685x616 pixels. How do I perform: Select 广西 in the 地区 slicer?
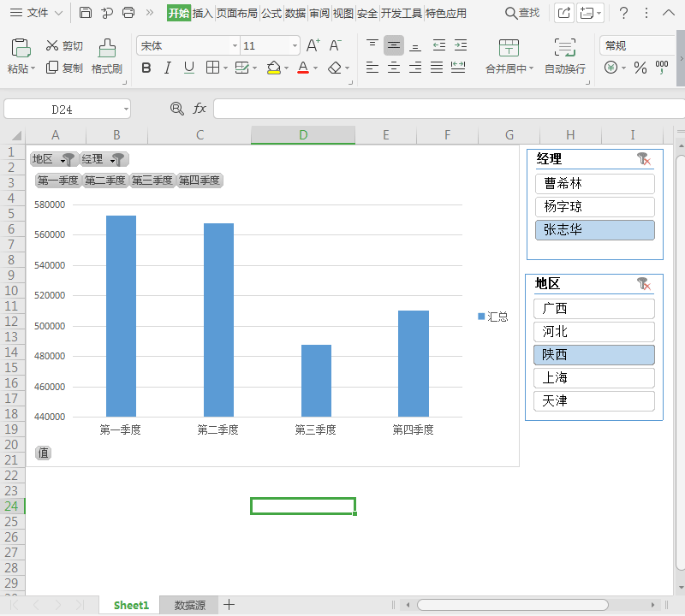(x=593, y=309)
